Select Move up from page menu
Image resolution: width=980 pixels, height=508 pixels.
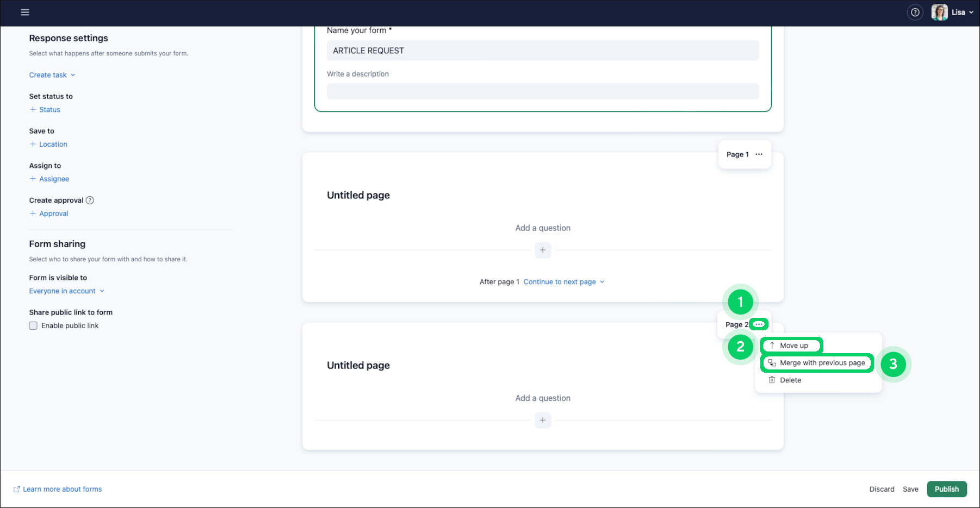pyautogui.click(x=793, y=346)
